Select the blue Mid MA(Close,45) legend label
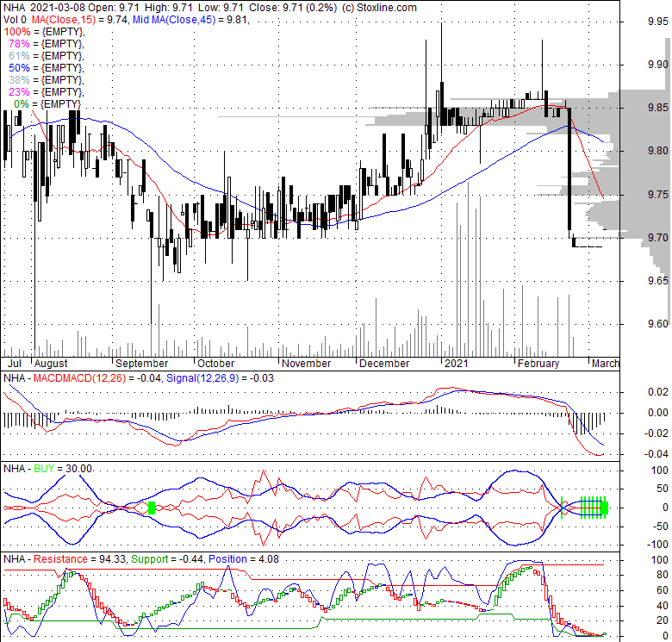 tap(174, 20)
